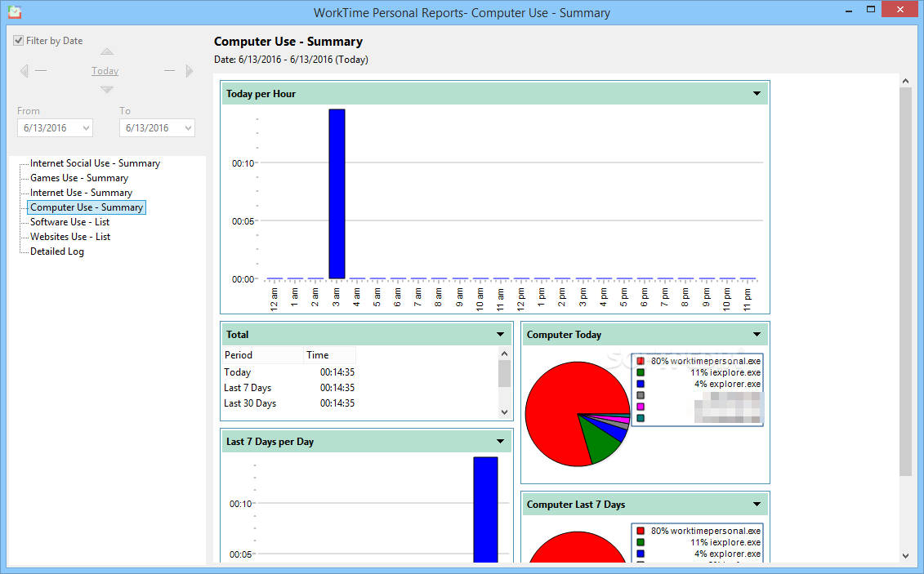
Task: Click the up arrow above Today
Action: (x=107, y=51)
